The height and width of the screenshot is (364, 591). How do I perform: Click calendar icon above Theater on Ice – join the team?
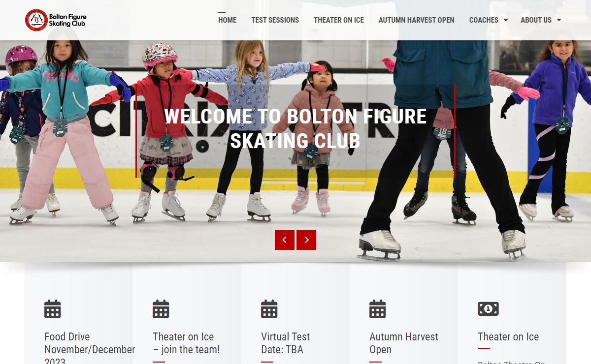point(161,309)
